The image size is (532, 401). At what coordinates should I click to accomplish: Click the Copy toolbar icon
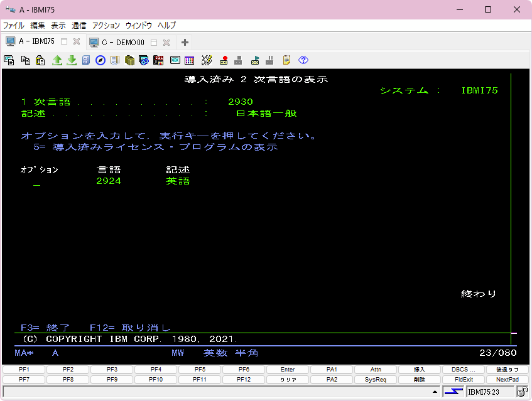26,60
